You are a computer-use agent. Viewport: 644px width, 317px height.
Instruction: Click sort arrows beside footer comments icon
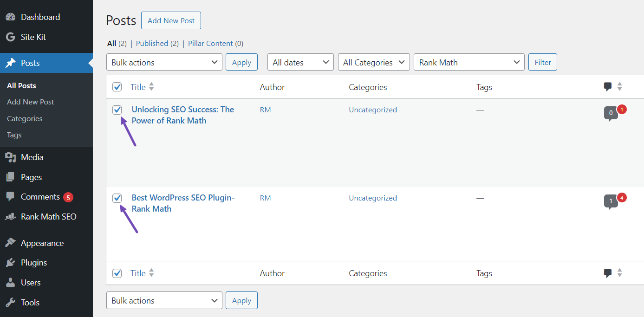coord(619,273)
